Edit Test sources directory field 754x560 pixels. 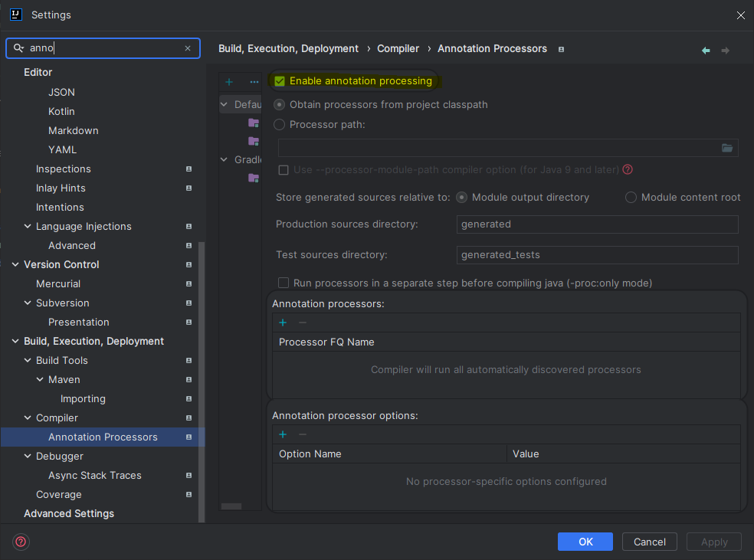click(597, 255)
